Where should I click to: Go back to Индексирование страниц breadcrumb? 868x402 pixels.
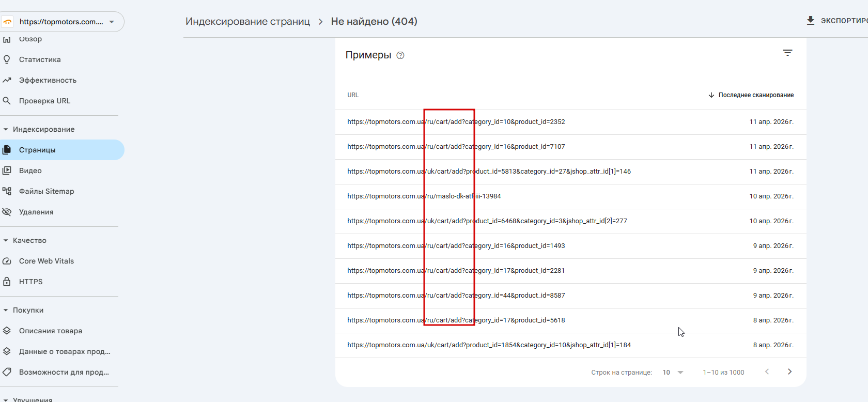tap(247, 21)
